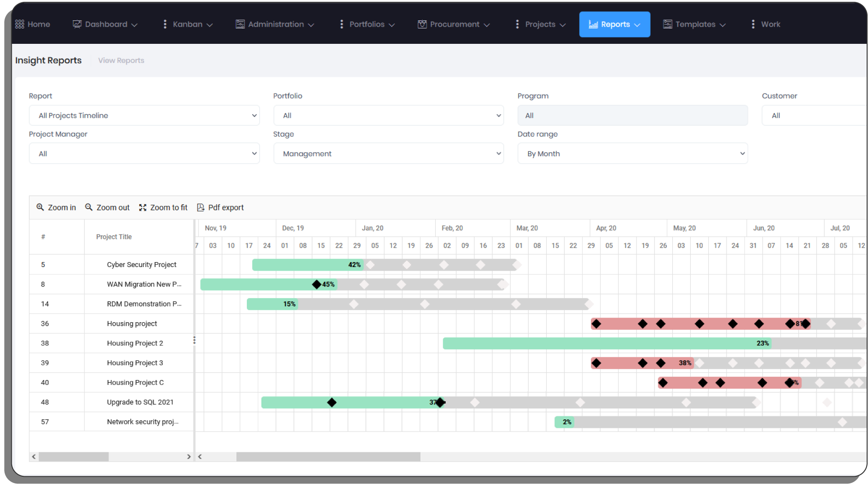This screenshot has width=868, height=488.
Task: Click Kanban three-dot menu icon
Action: (x=165, y=24)
